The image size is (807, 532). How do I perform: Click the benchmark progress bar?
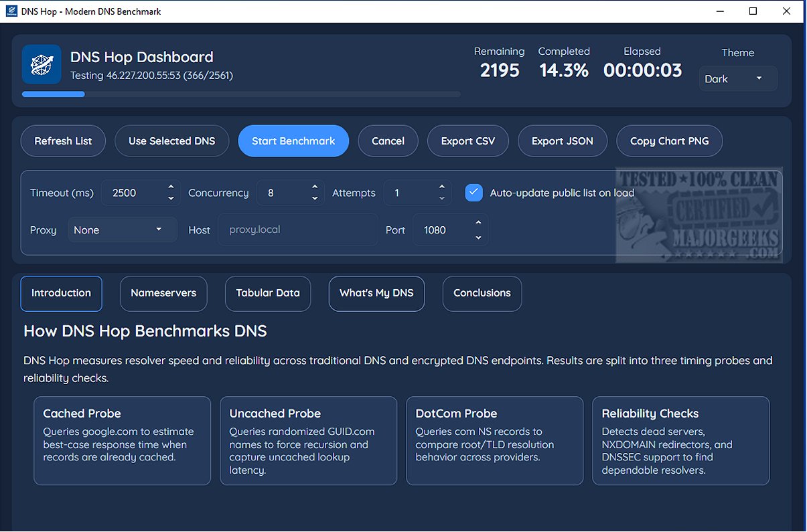241,94
